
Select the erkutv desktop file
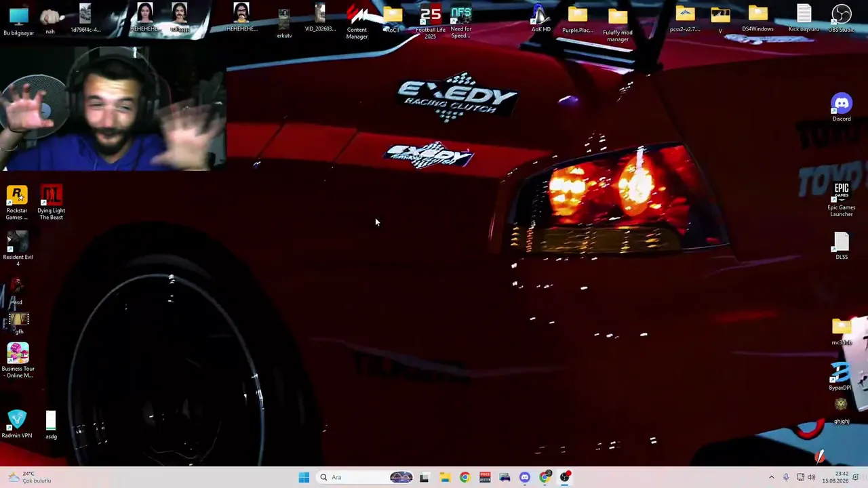(284, 24)
